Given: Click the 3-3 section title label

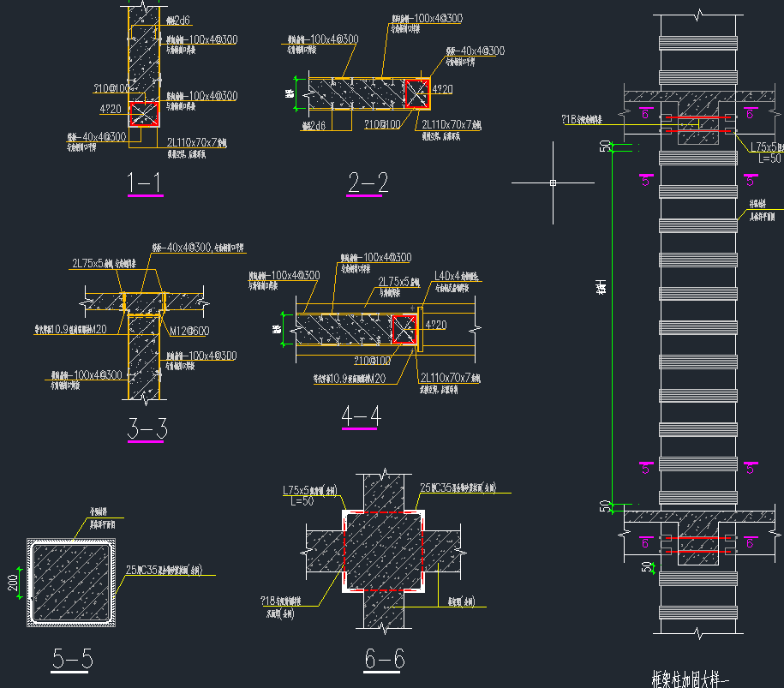Looking at the screenshot, I should click(147, 428).
